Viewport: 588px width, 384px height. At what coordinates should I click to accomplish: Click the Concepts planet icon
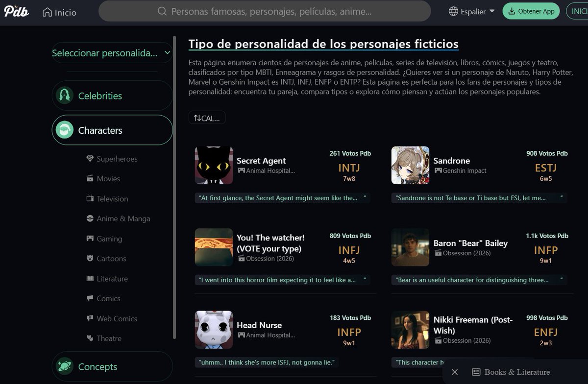click(x=64, y=366)
